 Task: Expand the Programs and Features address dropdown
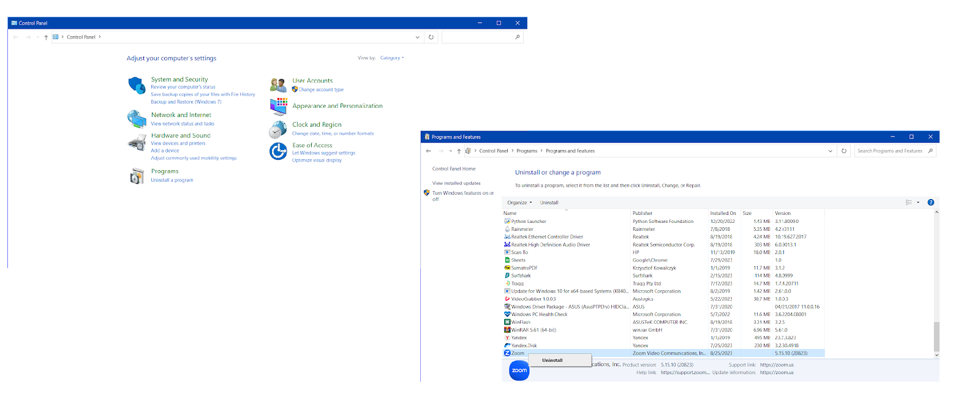(830, 151)
